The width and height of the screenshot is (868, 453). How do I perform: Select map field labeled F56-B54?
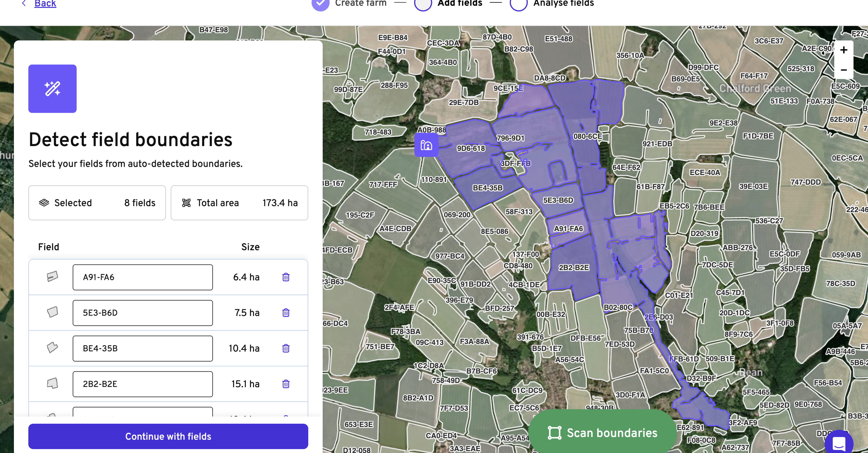coord(828,383)
